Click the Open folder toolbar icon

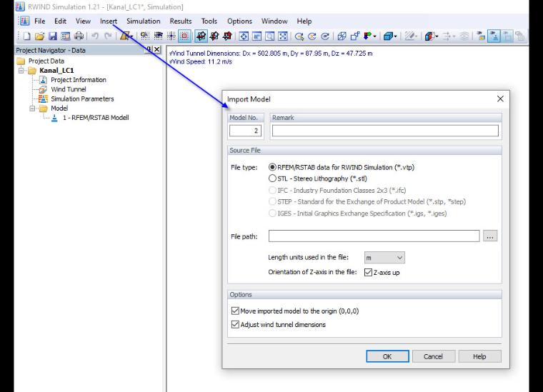[39, 36]
